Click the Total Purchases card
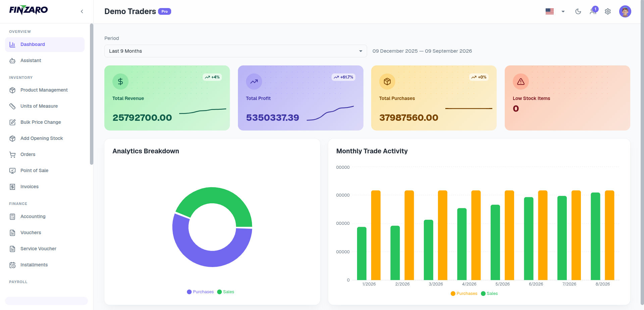The height and width of the screenshot is (310, 644). point(434,98)
